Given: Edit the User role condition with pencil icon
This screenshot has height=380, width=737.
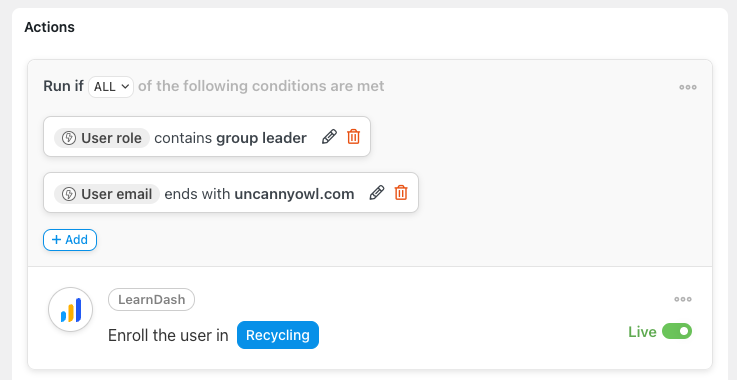Looking at the screenshot, I should click(329, 137).
